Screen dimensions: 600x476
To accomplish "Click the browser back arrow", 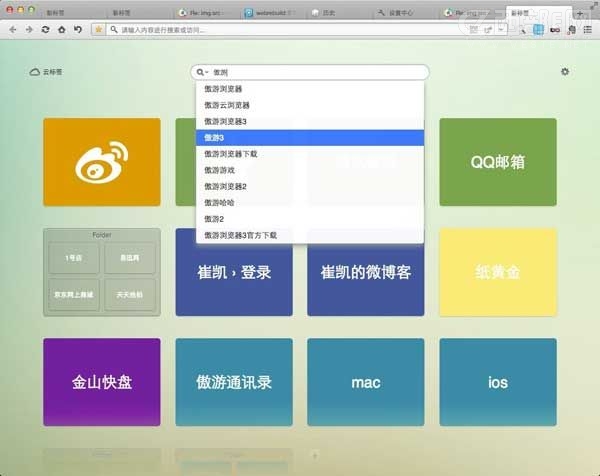I will click(x=11, y=30).
